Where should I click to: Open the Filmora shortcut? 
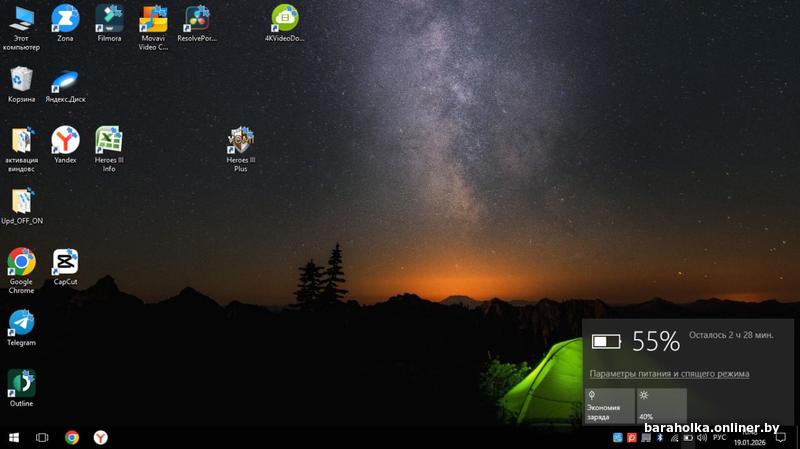pyautogui.click(x=109, y=23)
